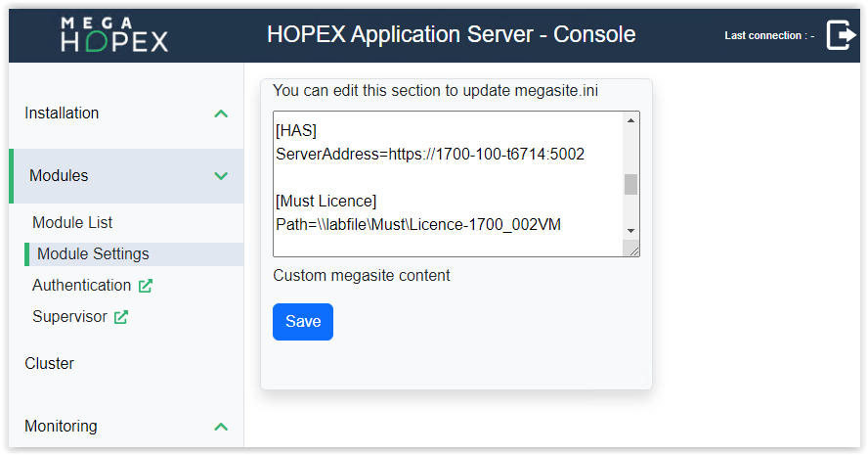Click into the ServerAddress line in editor
The image size is (868, 455).
pyautogui.click(x=430, y=155)
